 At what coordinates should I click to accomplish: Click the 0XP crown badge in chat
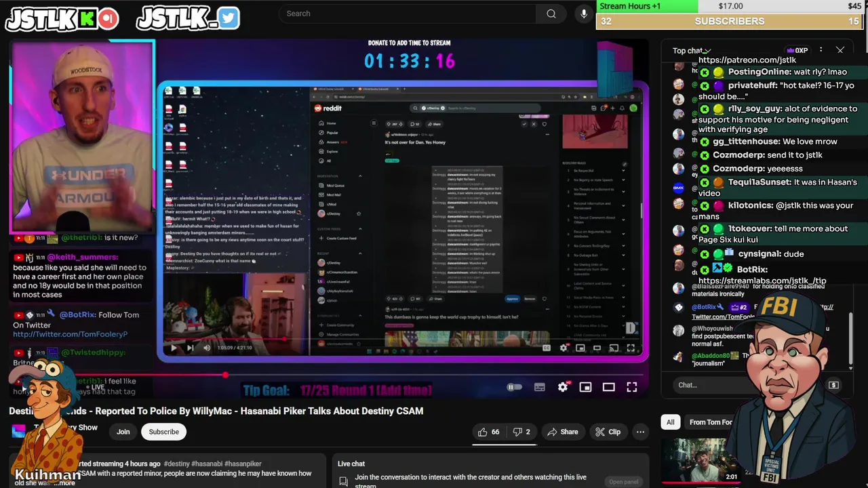pyautogui.click(x=797, y=50)
